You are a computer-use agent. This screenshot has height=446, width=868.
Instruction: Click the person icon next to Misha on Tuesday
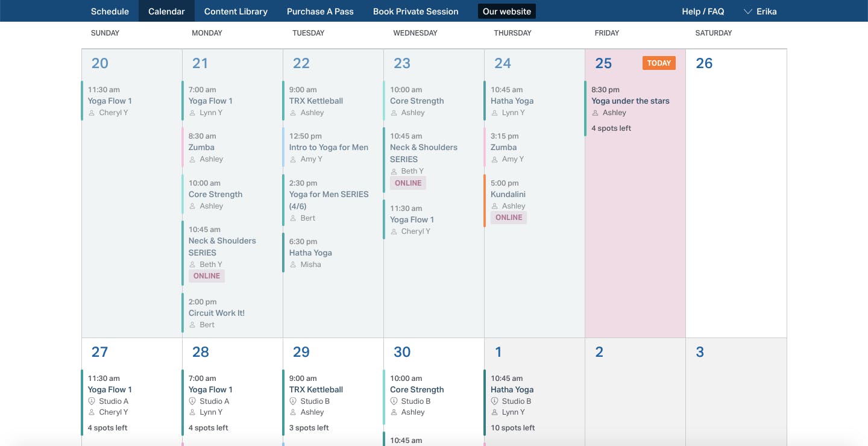pyautogui.click(x=294, y=265)
